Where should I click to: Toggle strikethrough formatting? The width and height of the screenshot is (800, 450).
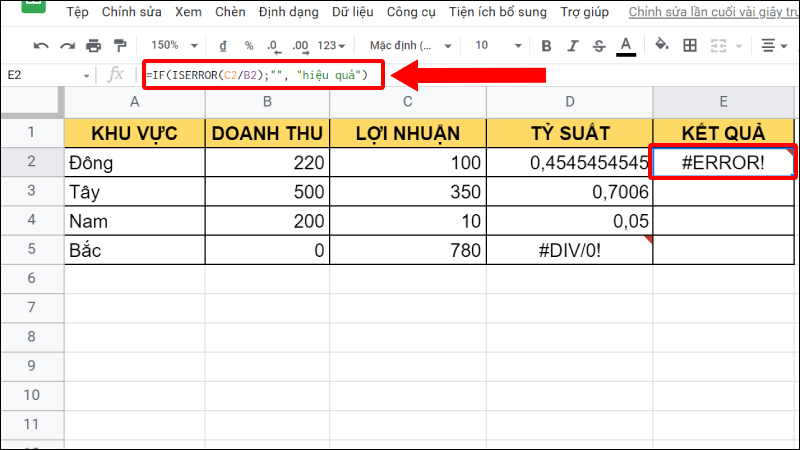click(x=599, y=46)
